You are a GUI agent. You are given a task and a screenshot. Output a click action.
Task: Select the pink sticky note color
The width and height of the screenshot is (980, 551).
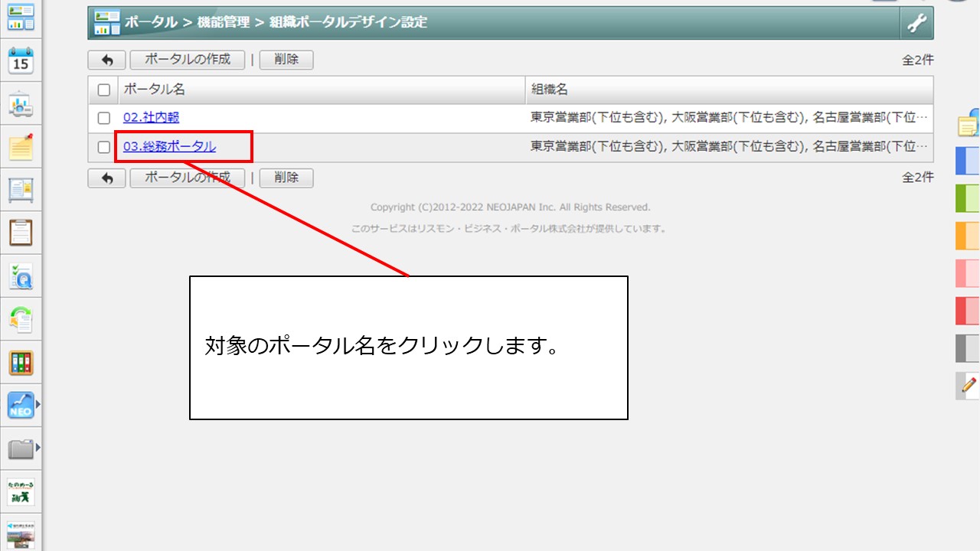[x=968, y=273]
